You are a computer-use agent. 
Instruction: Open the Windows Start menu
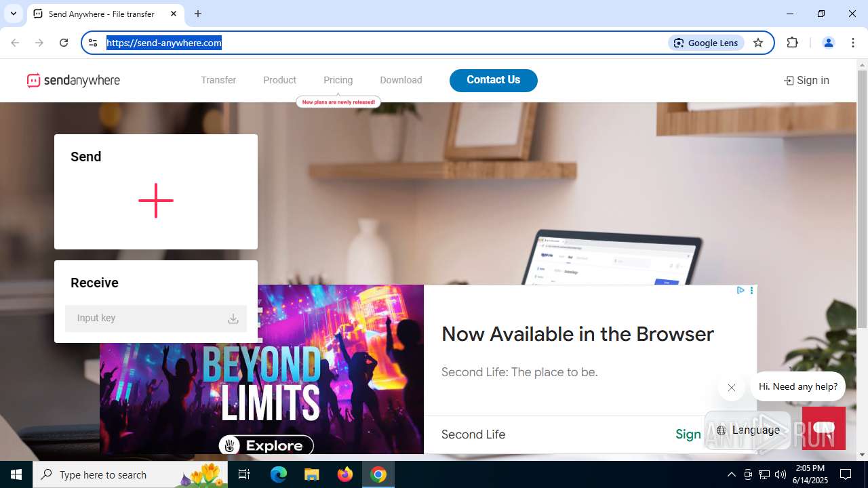click(x=16, y=474)
